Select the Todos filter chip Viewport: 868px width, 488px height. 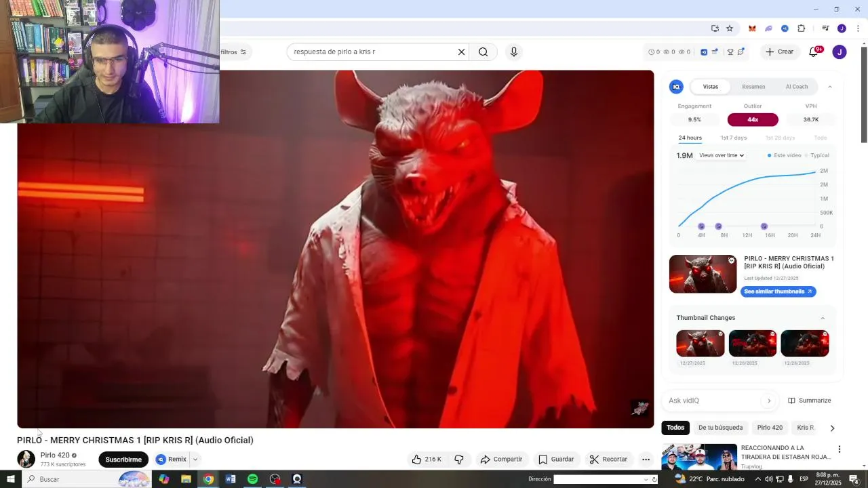[675, 428]
